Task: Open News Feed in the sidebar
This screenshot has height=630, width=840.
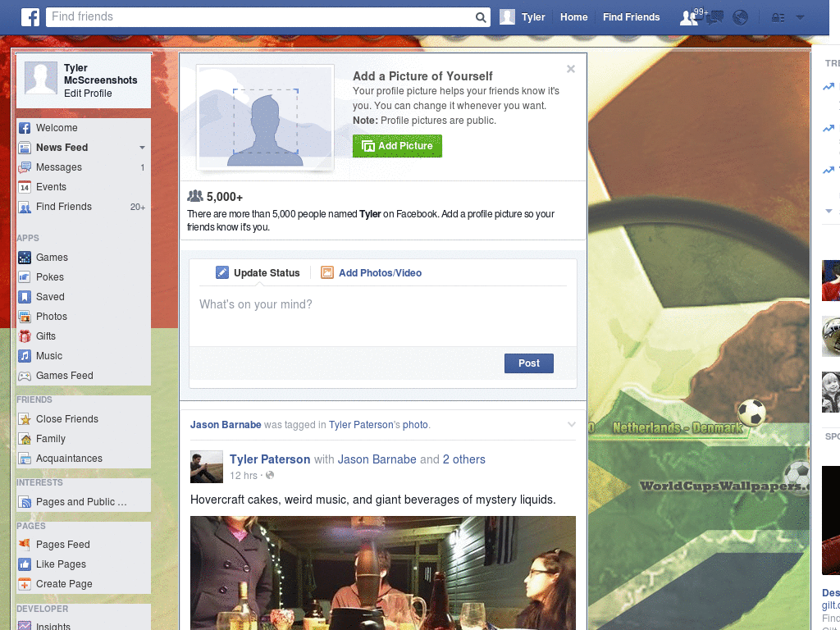Action: click(x=62, y=148)
